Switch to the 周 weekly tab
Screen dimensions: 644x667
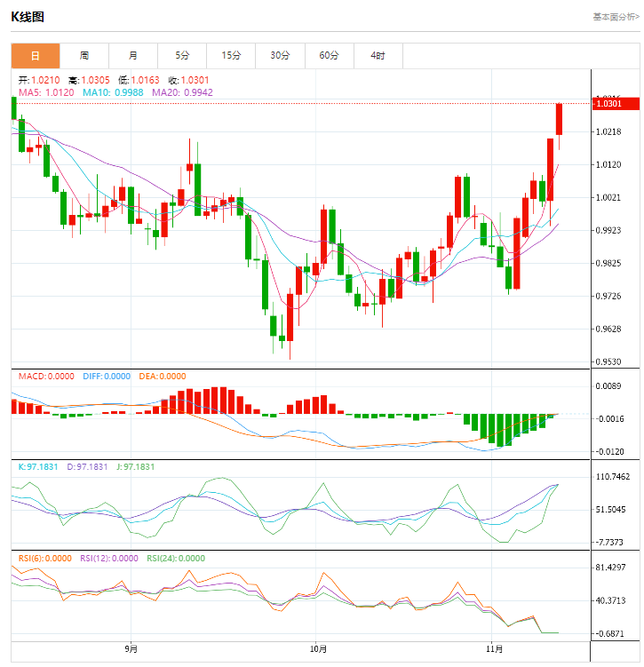(84, 56)
